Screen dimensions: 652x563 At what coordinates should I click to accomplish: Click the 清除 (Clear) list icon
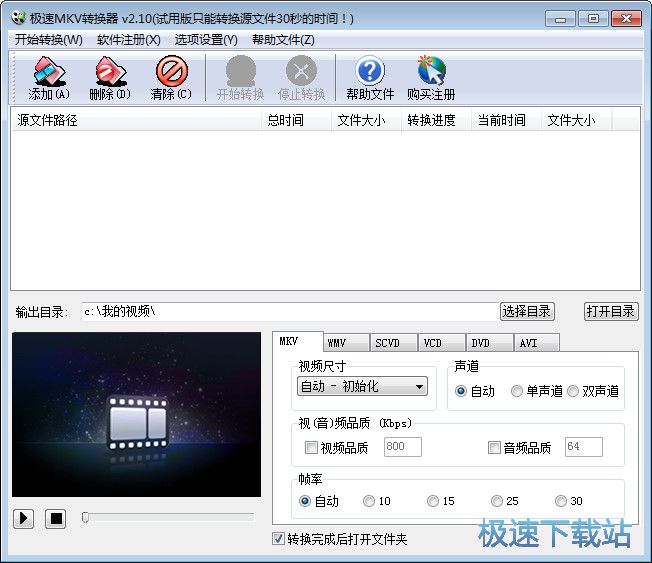[x=171, y=72]
